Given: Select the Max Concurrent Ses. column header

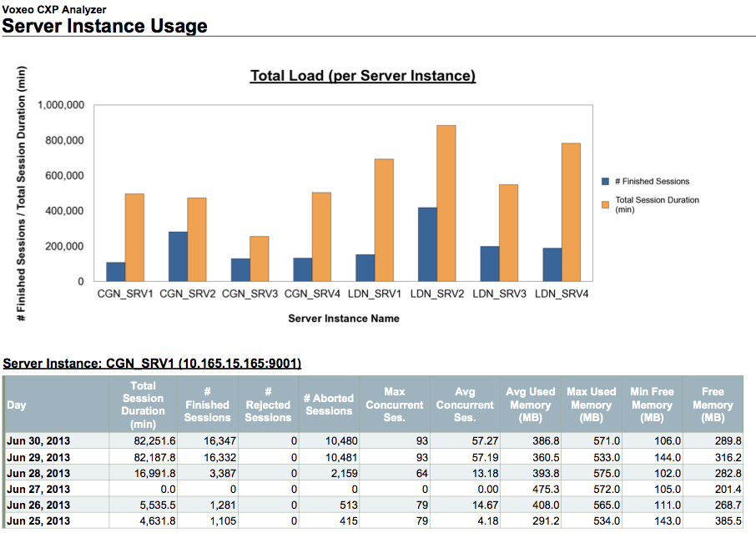Looking at the screenshot, I should [x=395, y=404].
